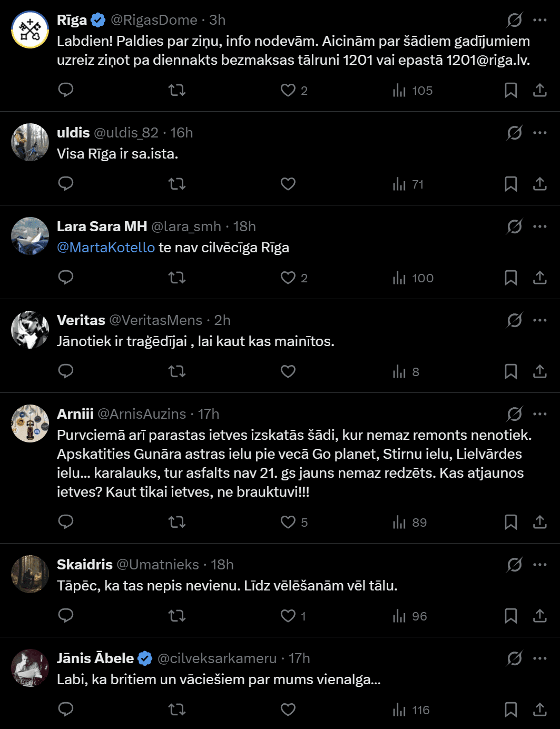
Task: Click the Veritas display name
Action: [81, 320]
